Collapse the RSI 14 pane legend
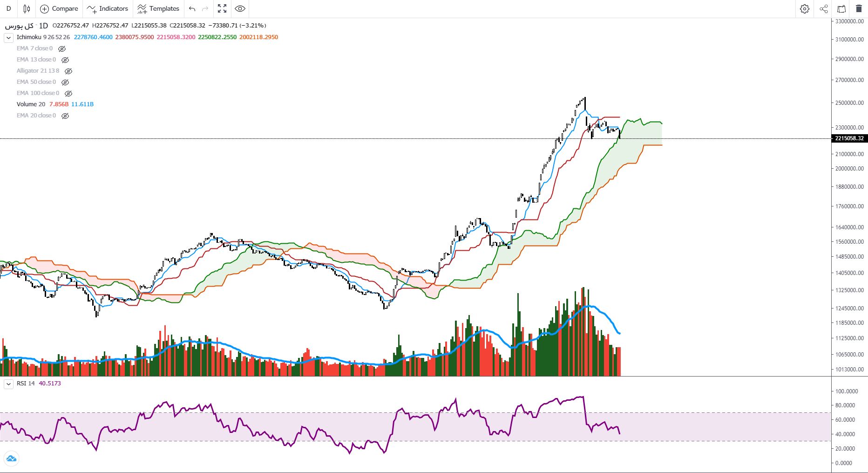The width and height of the screenshot is (868, 473). (8, 384)
